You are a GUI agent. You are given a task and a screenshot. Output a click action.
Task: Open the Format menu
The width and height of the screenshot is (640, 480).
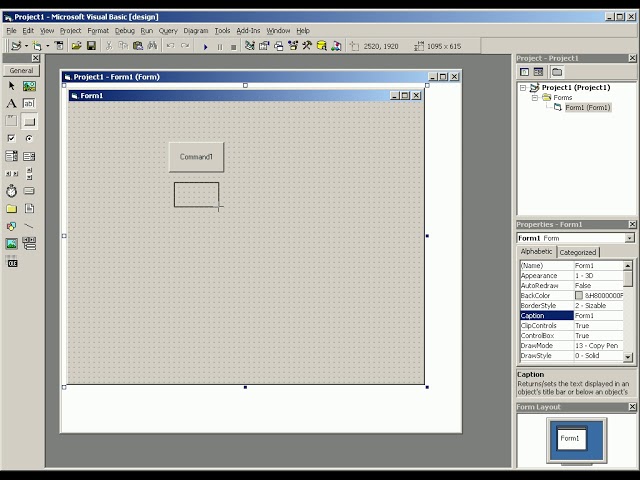click(x=98, y=31)
